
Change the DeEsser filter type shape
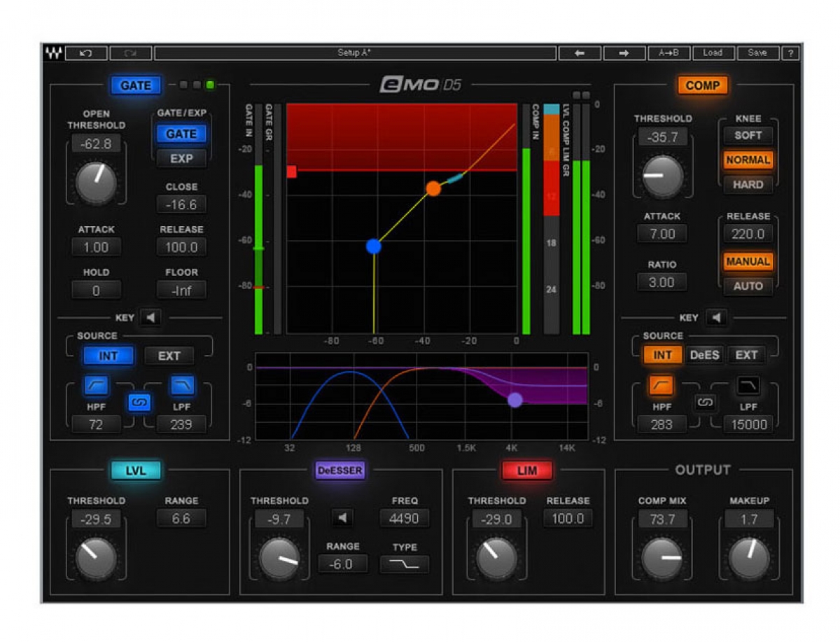coord(405,564)
